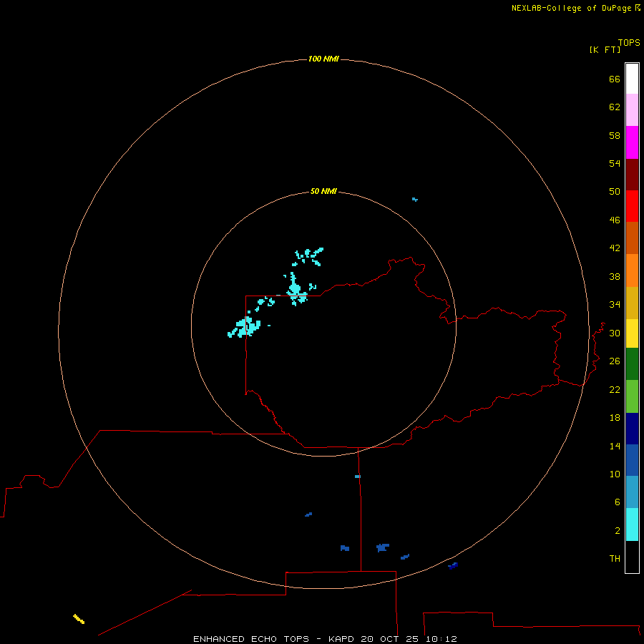Click the 34 scale value

click(x=615, y=304)
